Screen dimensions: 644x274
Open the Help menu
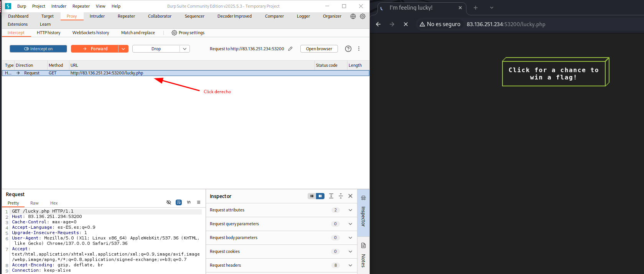[x=116, y=6]
